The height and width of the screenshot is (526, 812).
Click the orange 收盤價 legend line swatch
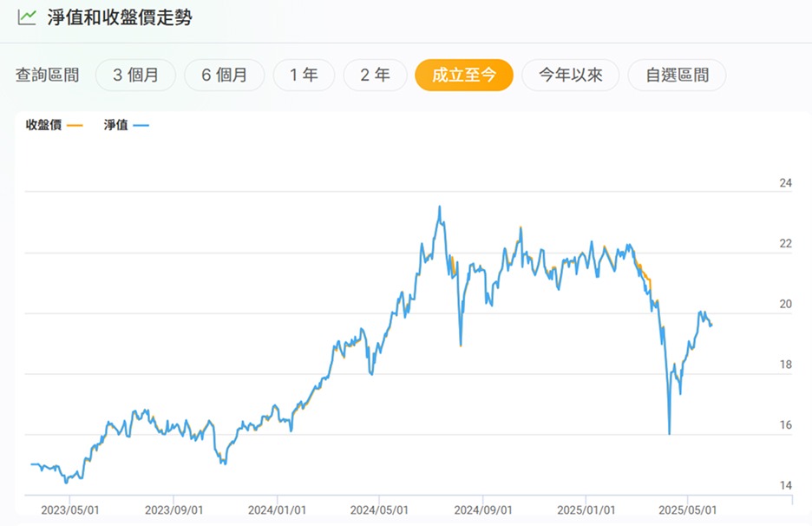click(x=75, y=125)
